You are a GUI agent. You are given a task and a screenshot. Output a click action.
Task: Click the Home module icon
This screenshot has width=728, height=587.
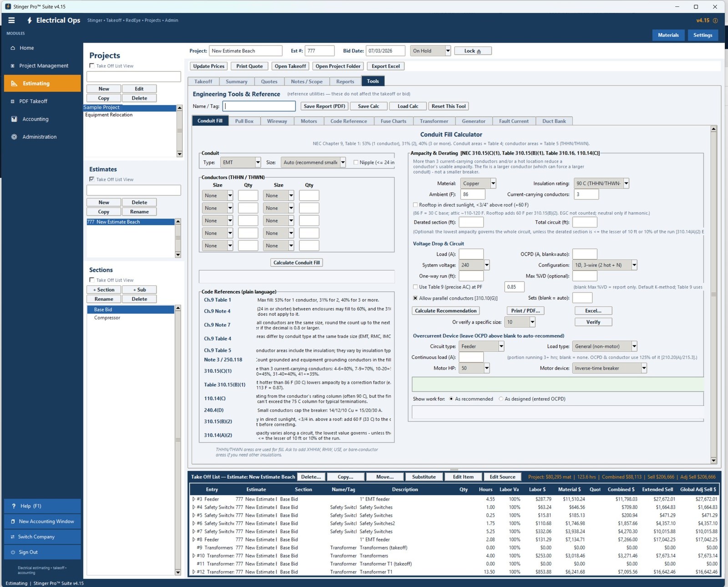pos(13,48)
